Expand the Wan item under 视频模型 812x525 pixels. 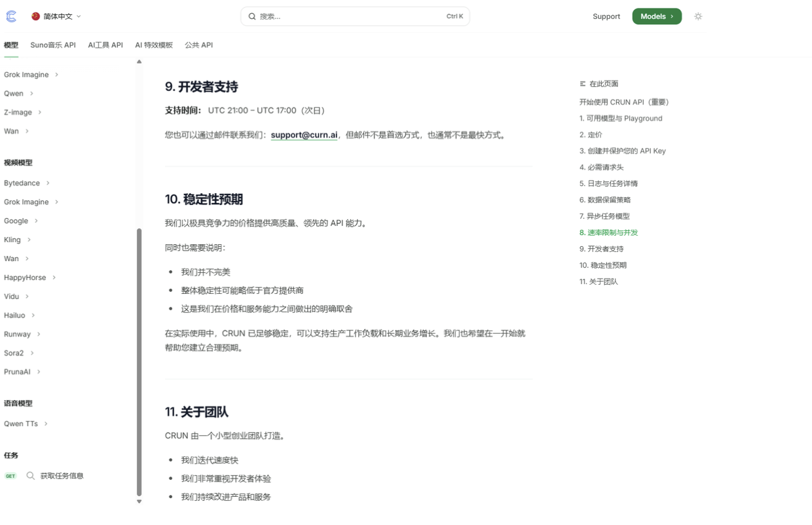16,259
